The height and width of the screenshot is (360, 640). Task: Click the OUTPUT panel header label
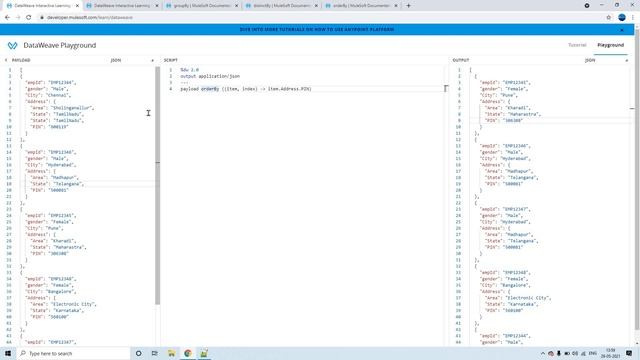pos(461,60)
